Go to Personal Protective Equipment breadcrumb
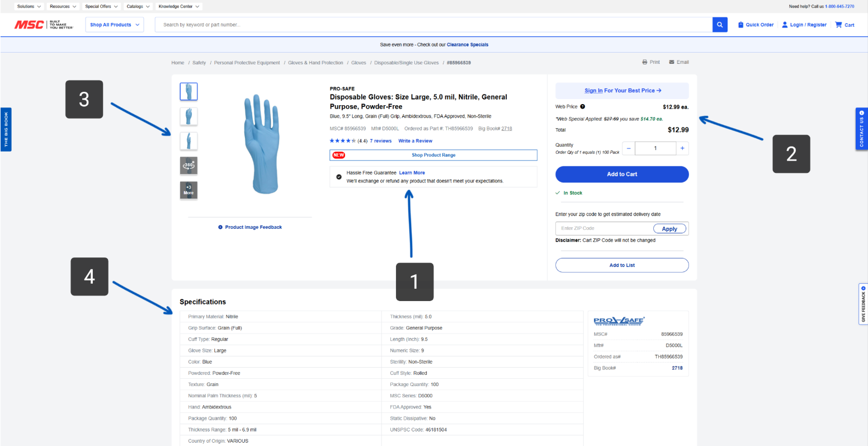Viewport: 868px width, 446px height. click(x=247, y=63)
